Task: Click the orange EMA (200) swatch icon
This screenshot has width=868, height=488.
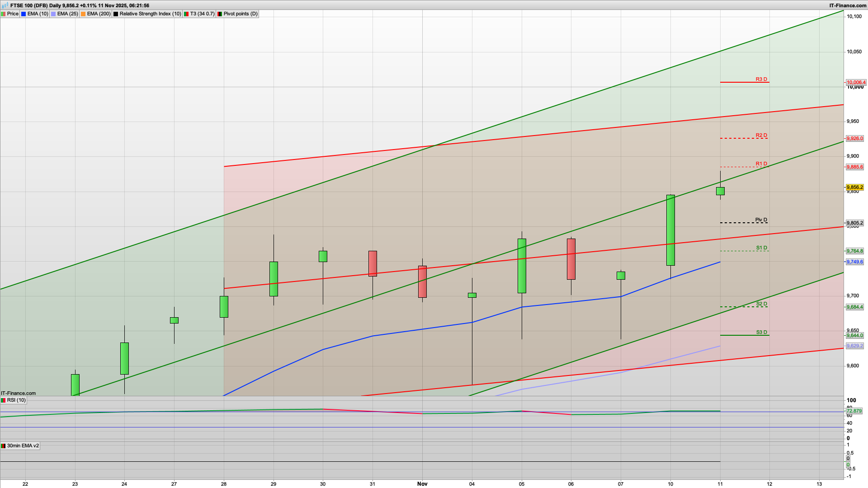Action: (83, 14)
